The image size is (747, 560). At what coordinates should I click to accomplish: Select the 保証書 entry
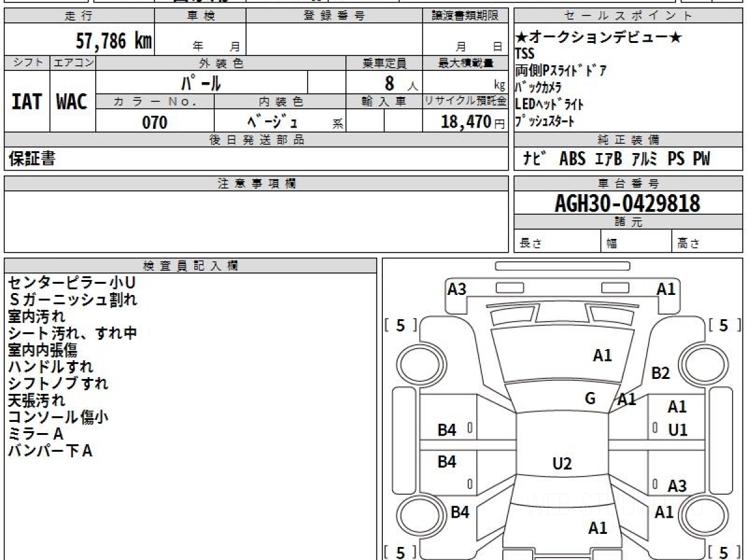click(32, 159)
